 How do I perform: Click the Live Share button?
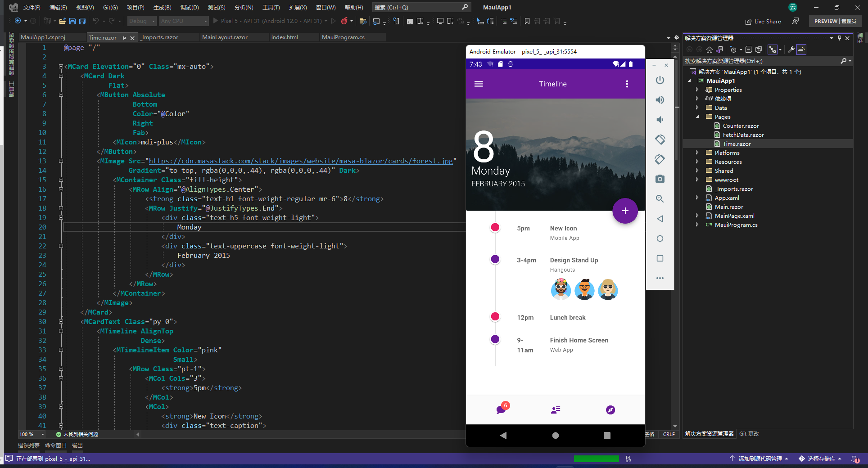click(763, 21)
